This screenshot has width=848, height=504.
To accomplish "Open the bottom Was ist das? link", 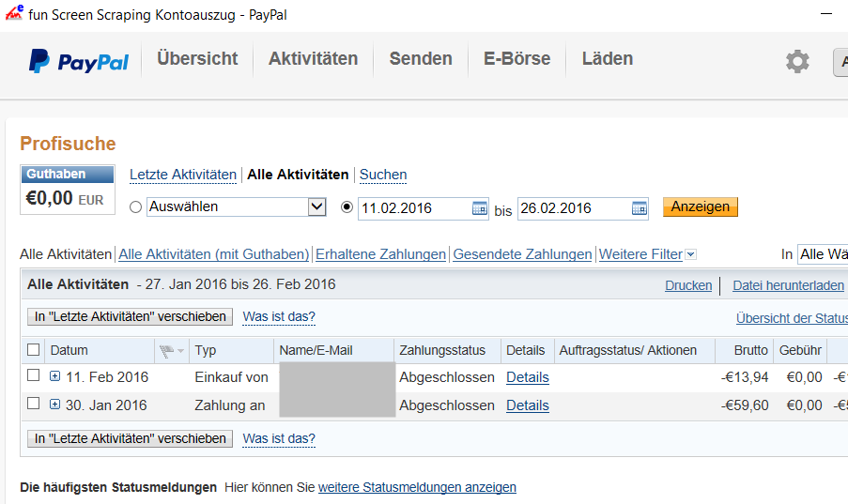I will click(x=279, y=438).
